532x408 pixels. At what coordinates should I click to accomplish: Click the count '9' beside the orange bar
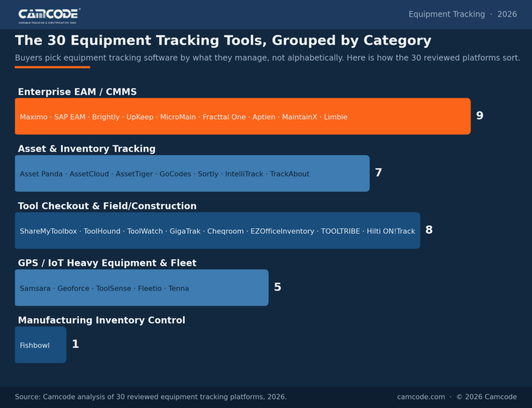[480, 116]
